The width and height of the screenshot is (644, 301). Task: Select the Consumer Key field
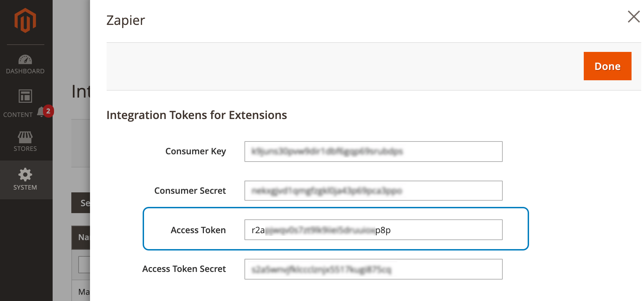(373, 152)
